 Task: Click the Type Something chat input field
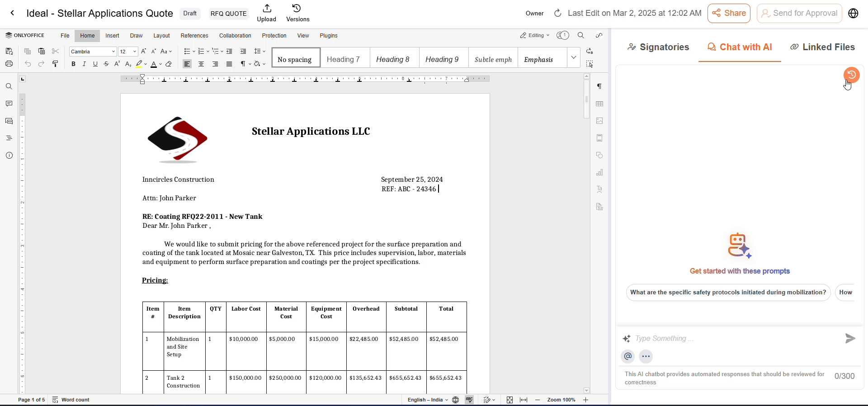[x=737, y=339]
